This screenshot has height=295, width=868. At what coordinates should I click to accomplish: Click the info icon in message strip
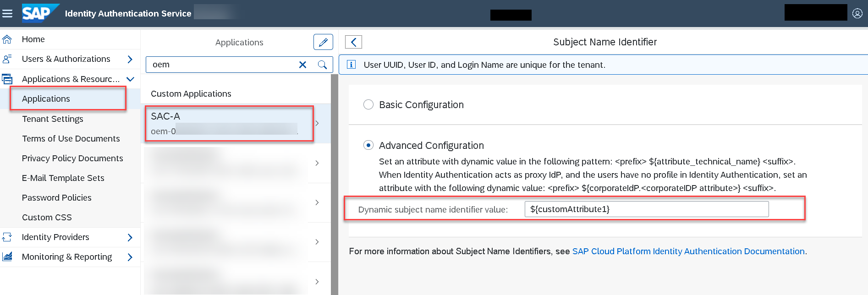(351, 65)
